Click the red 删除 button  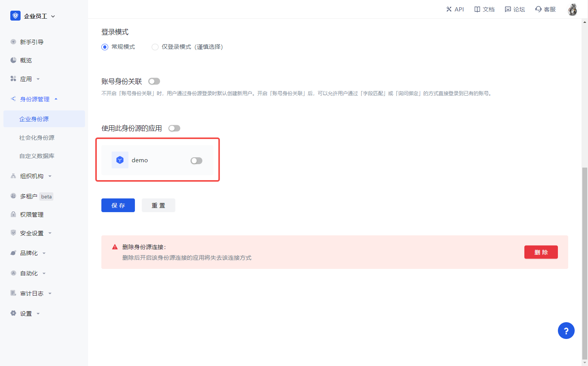tap(541, 252)
